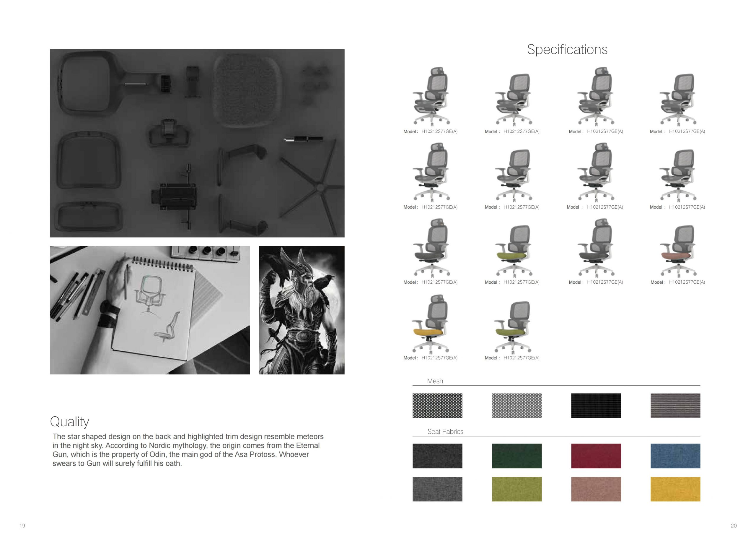Screen dimensions: 756x541
Task: Click the gas lift cylinder in parts photo
Action: (303, 139)
